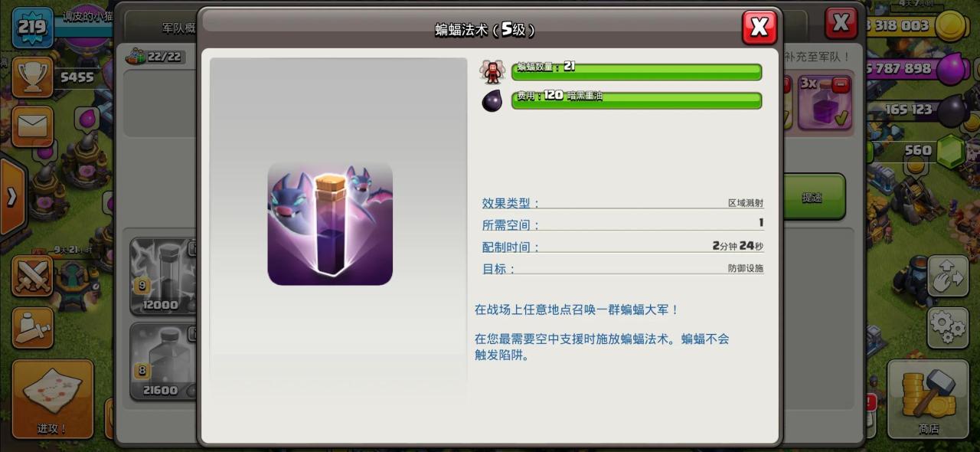The height and width of the screenshot is (452, 980).
Task: Tap the 560 gems count
Action: tap(917, 150)
